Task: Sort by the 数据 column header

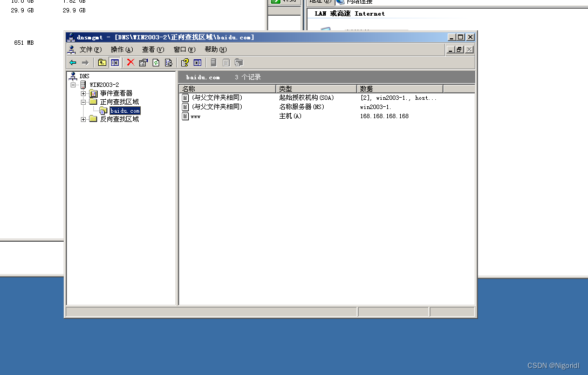Action: pos(400,89)
